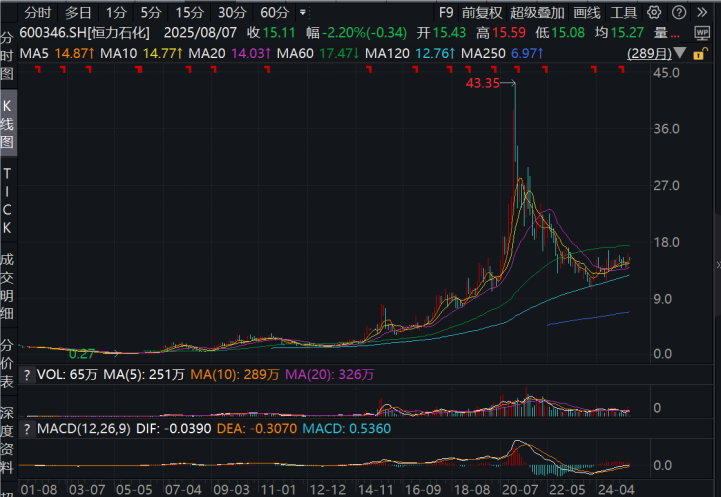Click the 0.27 low price label

[81, 354]
